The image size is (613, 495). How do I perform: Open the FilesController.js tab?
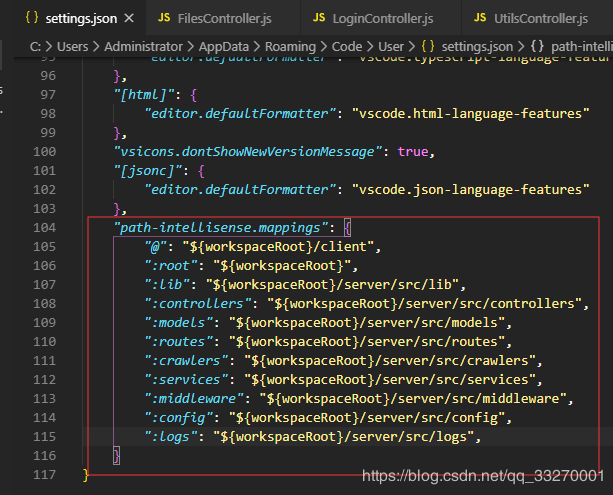(x=223, y=18)
